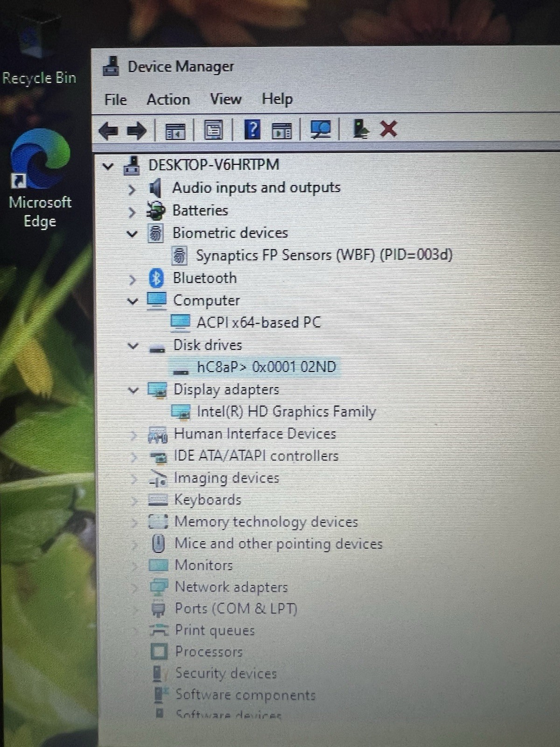The width and height of the screenshot is (560, 747).
Task: Click the Network adapters category icon
Action: (x=159, y=587)
